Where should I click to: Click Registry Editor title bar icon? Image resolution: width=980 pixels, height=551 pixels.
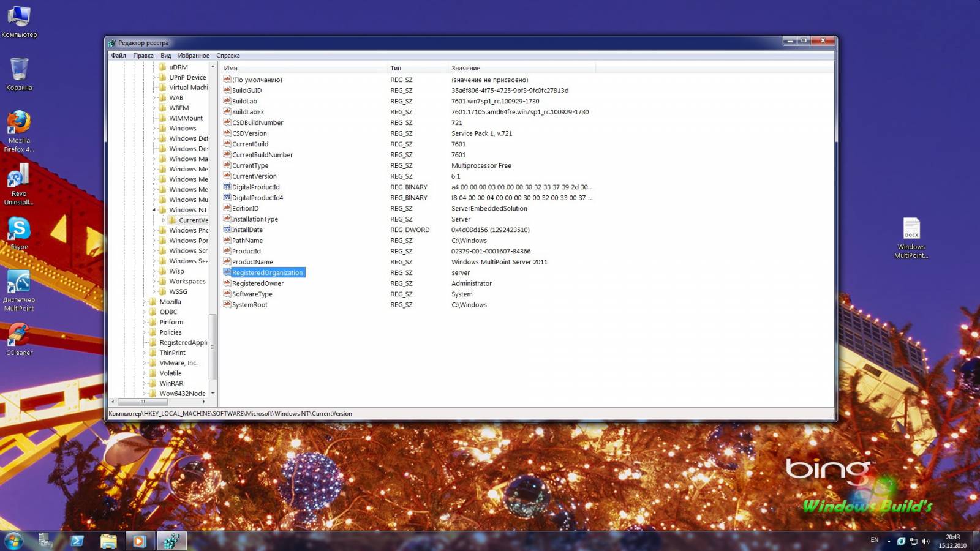111,43
